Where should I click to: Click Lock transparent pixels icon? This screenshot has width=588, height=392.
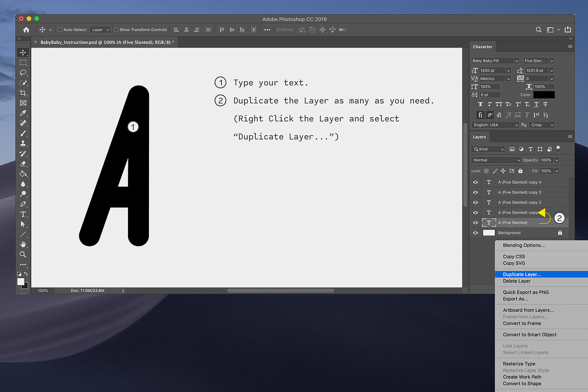pos(486,171)
